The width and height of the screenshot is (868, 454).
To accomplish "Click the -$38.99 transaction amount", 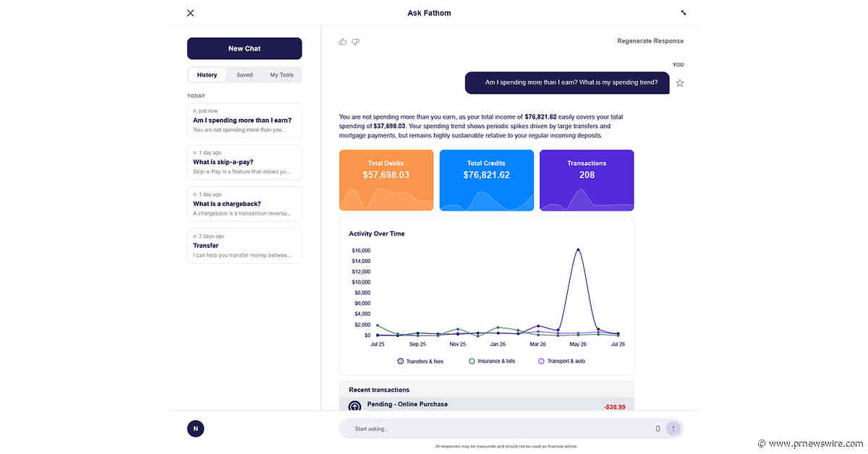I will (614, 407).
